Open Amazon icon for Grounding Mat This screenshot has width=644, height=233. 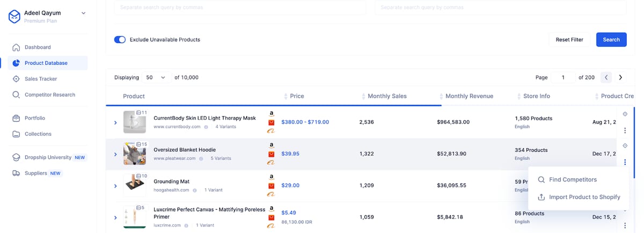pyautogui.click(x=272, y=177)
